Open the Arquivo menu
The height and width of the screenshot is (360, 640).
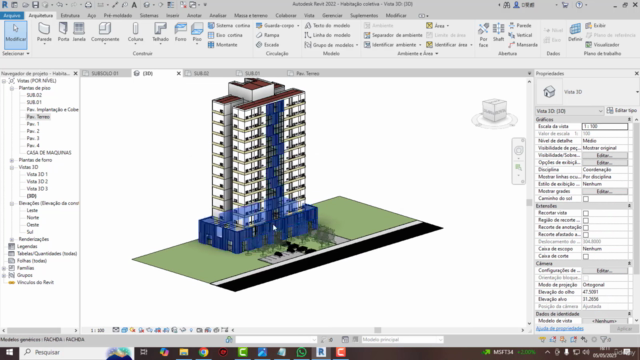12,16
